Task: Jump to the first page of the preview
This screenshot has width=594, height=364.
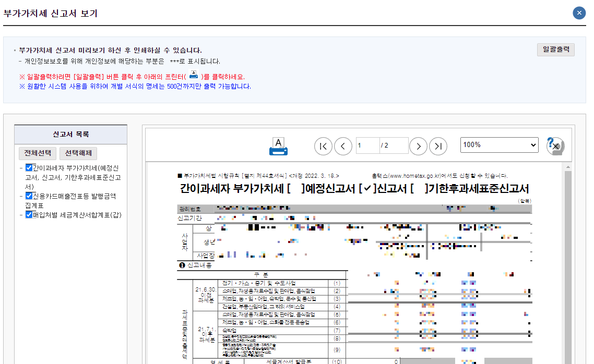Action: 323,146
